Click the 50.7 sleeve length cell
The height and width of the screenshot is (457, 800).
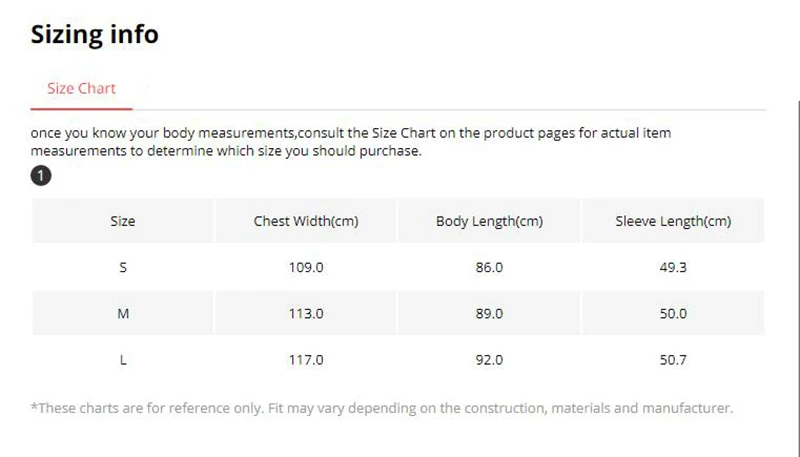click(x=673, y=360)
